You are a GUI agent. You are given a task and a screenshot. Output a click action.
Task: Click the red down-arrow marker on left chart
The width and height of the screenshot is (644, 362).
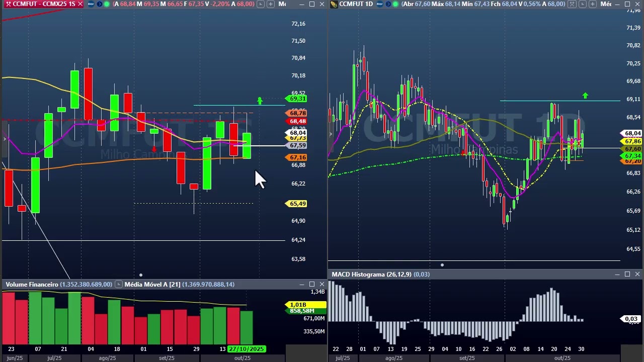coord(154,149)
